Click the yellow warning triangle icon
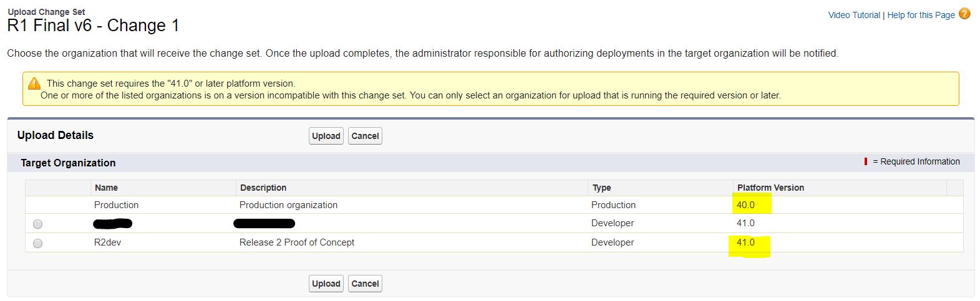 pyautogui.click(x=34, y=84)
